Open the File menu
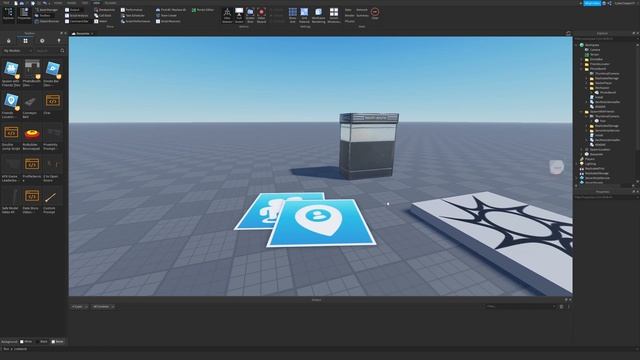The image size is (640, 360). pos(7,3)
